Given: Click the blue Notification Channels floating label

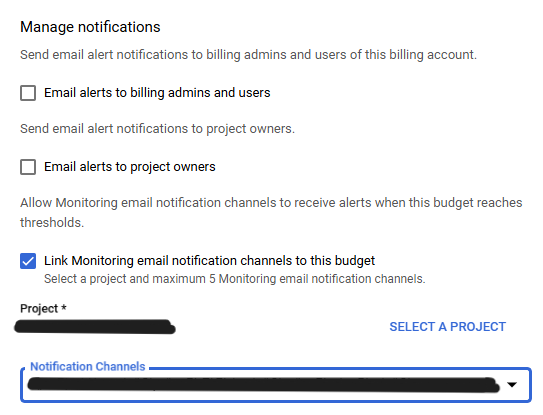Looking at the screenshot, I should click(88, 367).
